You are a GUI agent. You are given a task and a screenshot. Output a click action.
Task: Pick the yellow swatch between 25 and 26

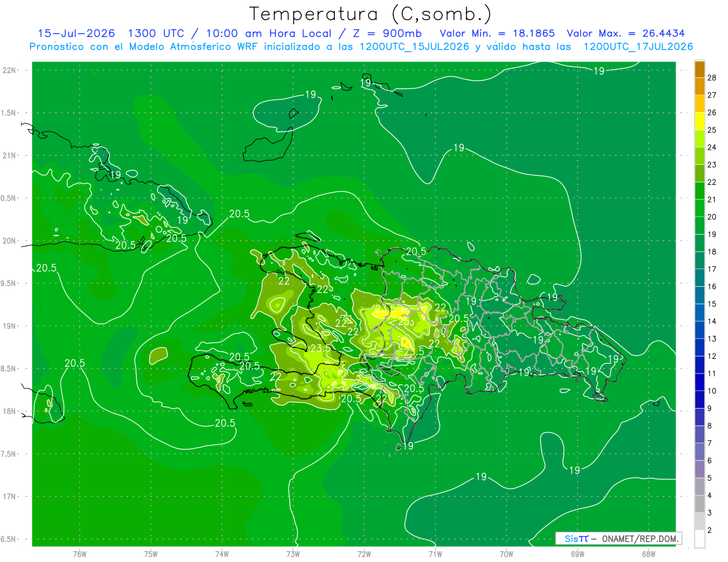tap(700, 121)
